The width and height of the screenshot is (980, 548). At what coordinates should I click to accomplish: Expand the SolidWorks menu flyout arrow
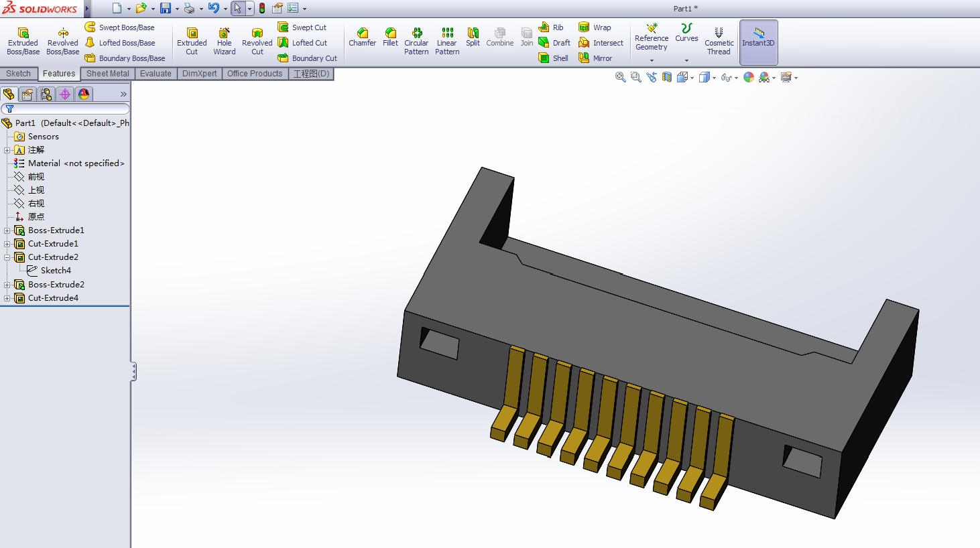tap(87, 9)
